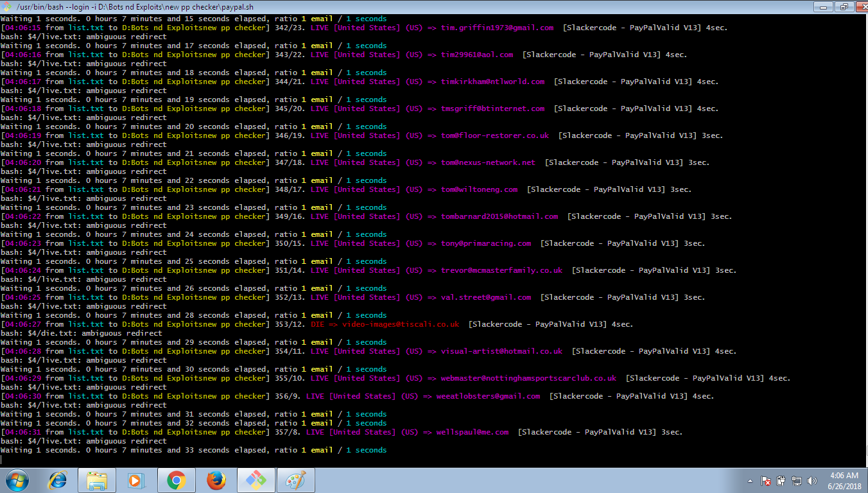Click the timestamp 04:06:27
Image resolution: width=868 pixels, height=493 pixels.
point(22,325)
